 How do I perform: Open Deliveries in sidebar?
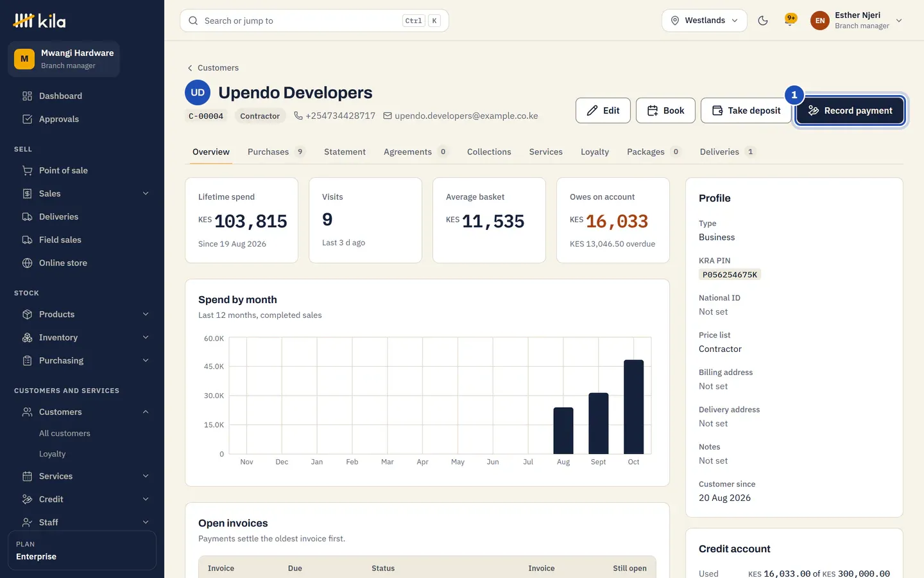82,216
